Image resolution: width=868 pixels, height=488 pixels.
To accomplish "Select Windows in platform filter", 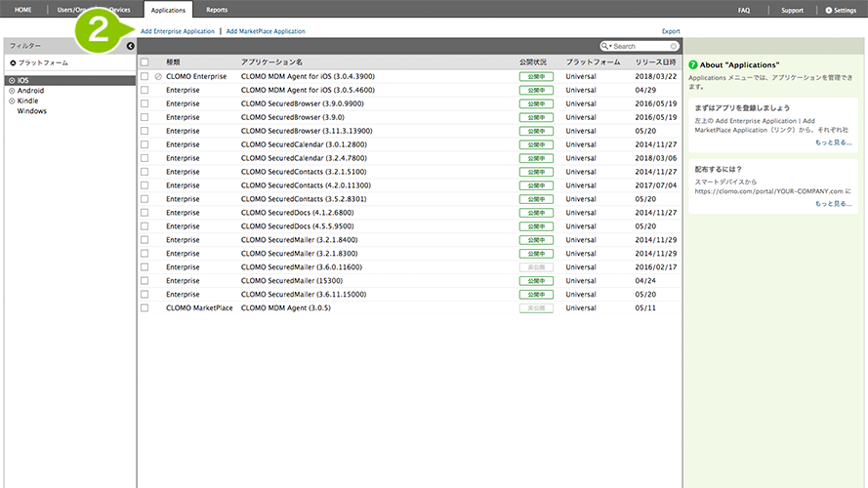I will pyautogui.click(x=31, y=111).
